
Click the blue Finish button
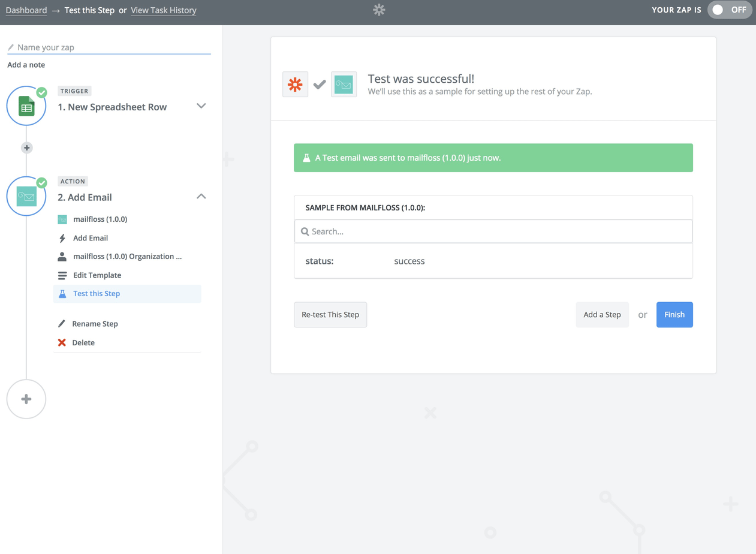point(674,315)
